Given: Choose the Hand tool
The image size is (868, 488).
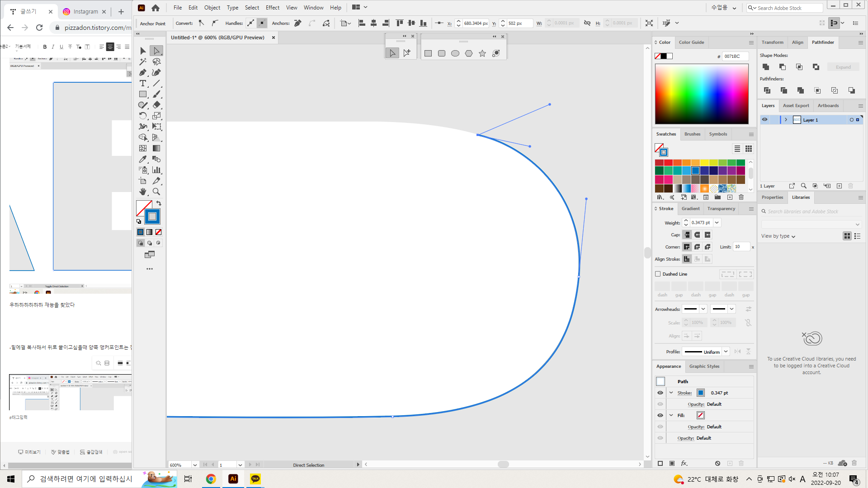Looking at the screenshot, I should coord(143,192).
